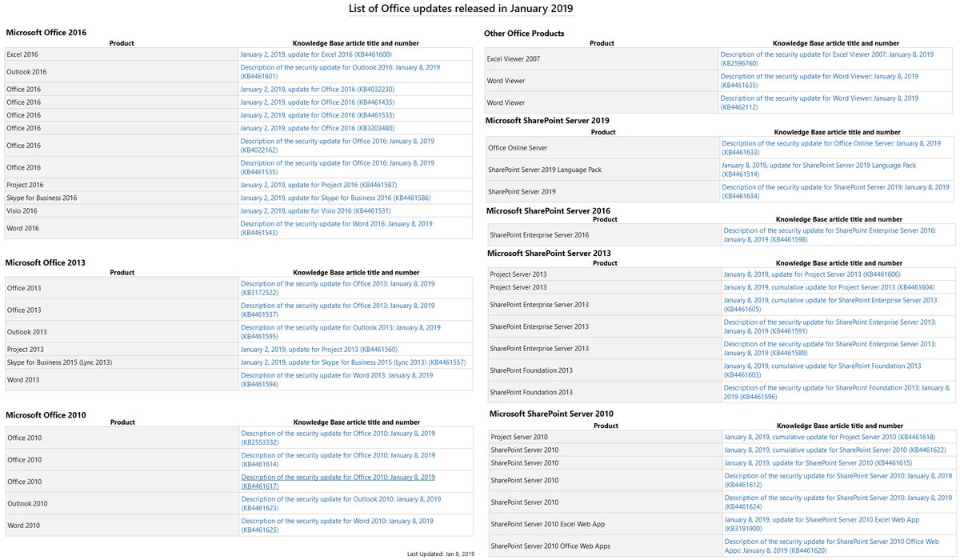Click the 'Visio 2016' product cell

click(122, 210)
